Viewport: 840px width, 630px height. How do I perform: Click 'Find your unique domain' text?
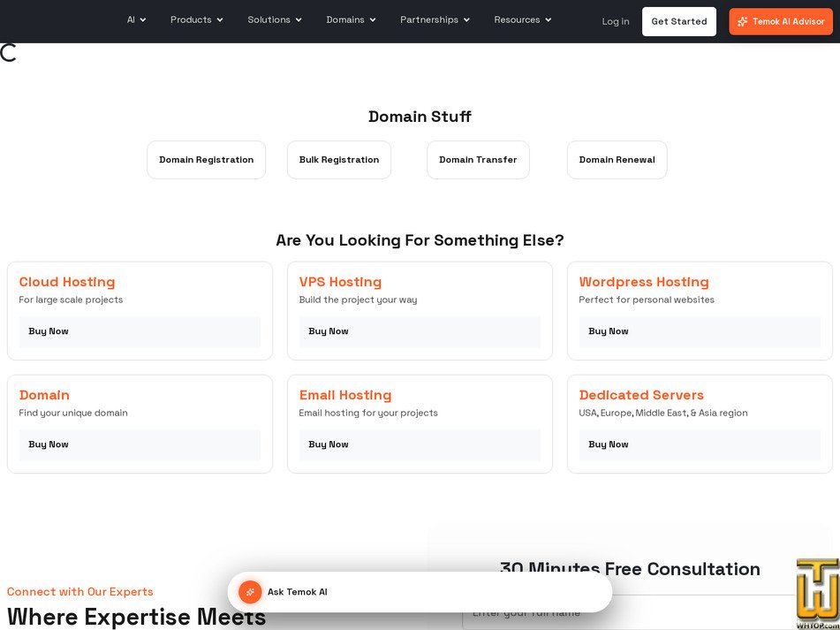point(72,413)
